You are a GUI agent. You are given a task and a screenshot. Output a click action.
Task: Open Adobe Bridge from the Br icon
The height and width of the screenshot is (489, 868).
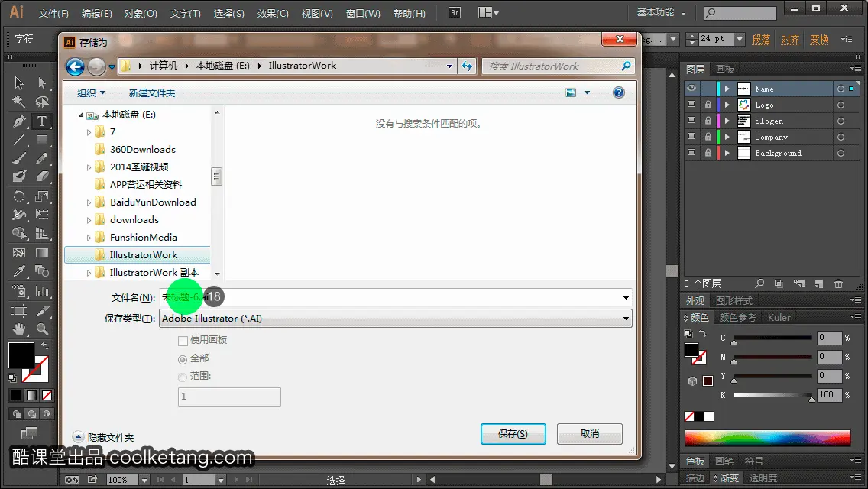(455, 13)
